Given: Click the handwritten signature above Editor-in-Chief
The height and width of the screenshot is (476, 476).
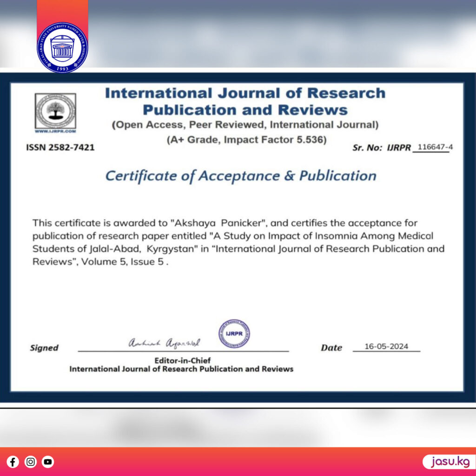Looking at the screenshot, I should point(164,343).
